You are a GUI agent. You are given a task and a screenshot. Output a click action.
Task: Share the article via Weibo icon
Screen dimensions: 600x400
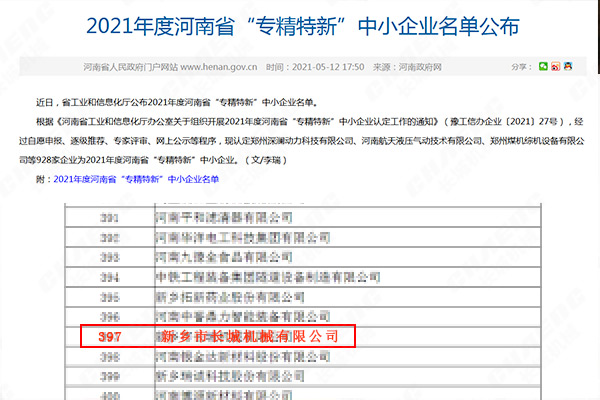(557, 67)
